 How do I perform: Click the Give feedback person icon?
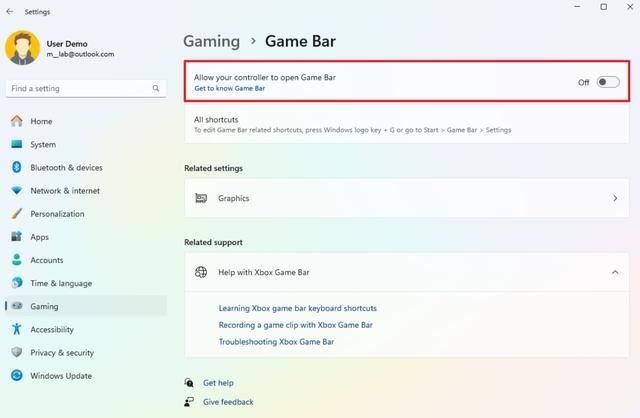click(189, 402)
